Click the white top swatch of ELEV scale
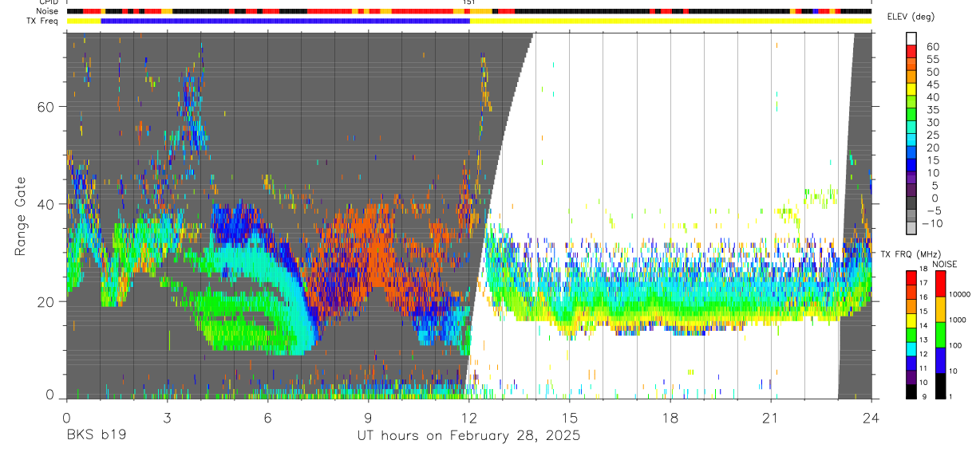The image size is (980, 452). click(911, 37)
